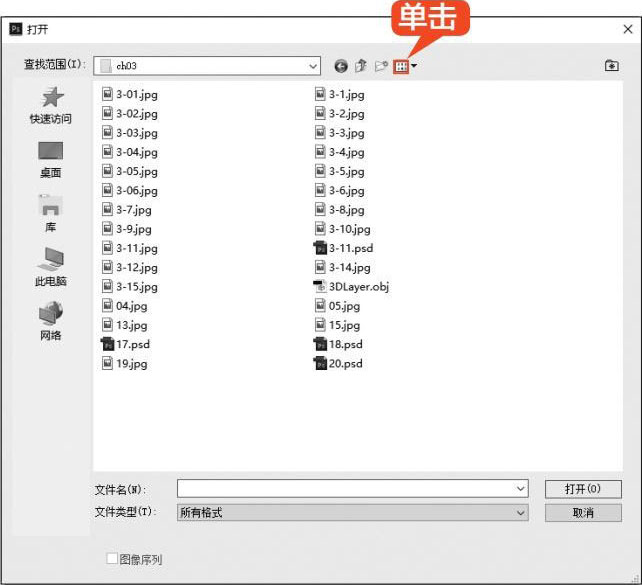Screen dimensions: 642x585
Task: Select the 3DLayer.obj file
Action: (x=351, y=287)
